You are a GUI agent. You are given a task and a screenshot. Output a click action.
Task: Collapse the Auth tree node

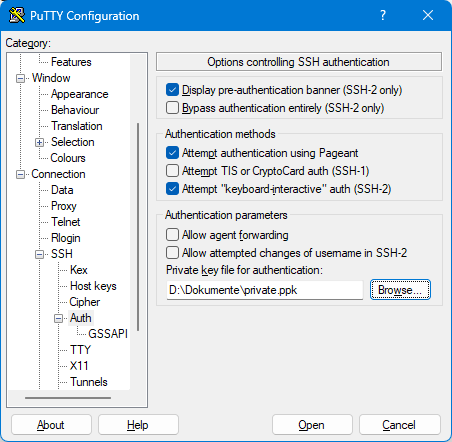[x=58, y=318]
